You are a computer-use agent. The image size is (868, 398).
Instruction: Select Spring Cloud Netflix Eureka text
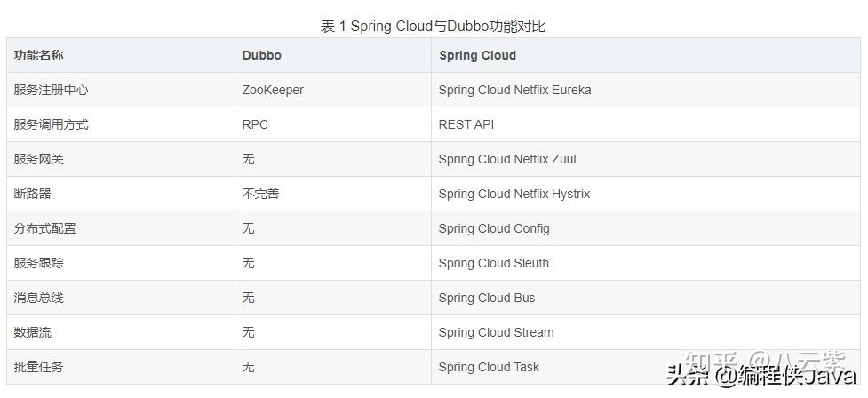[x=514, y=90]
